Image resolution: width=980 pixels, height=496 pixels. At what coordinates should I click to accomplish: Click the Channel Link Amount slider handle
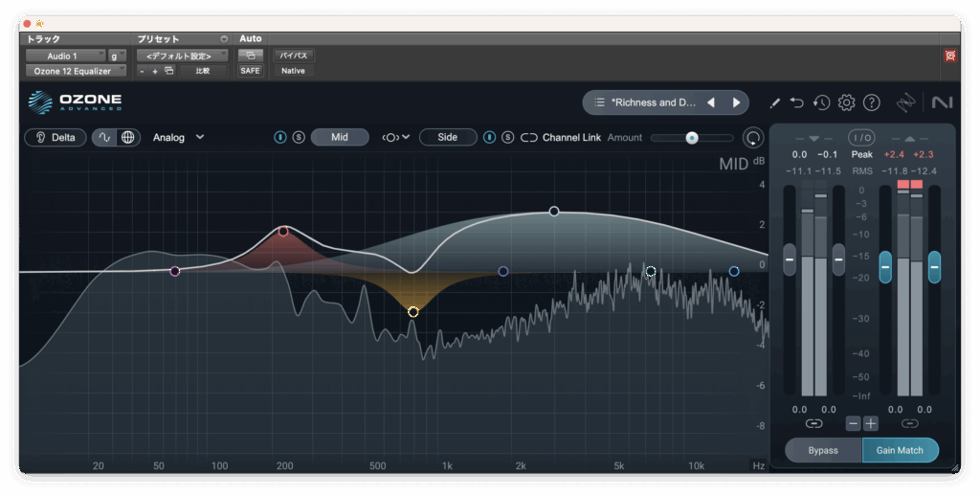point(692,138)
